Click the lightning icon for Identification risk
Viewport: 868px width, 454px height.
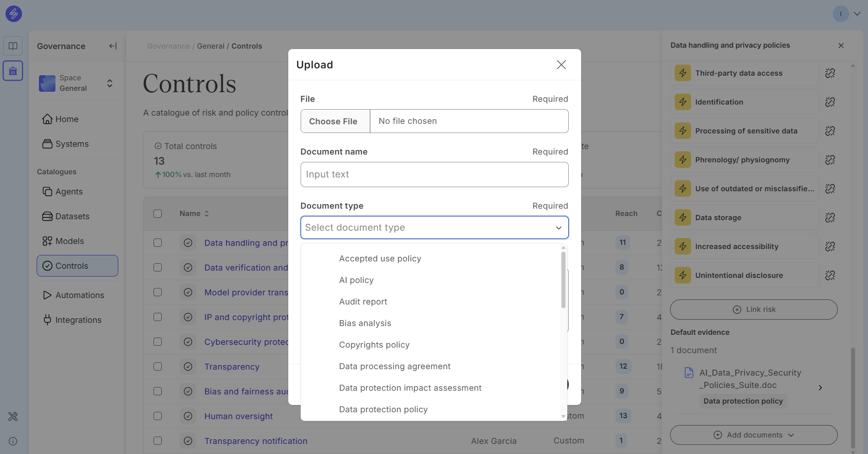click(x=682, y=102)
